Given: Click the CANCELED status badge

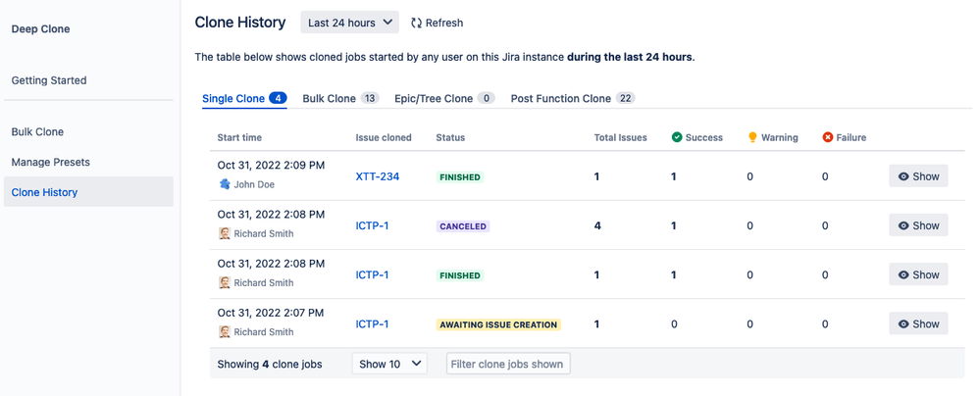Looking at the screenshot, I should pyautogui.click(x=462, y=226).
